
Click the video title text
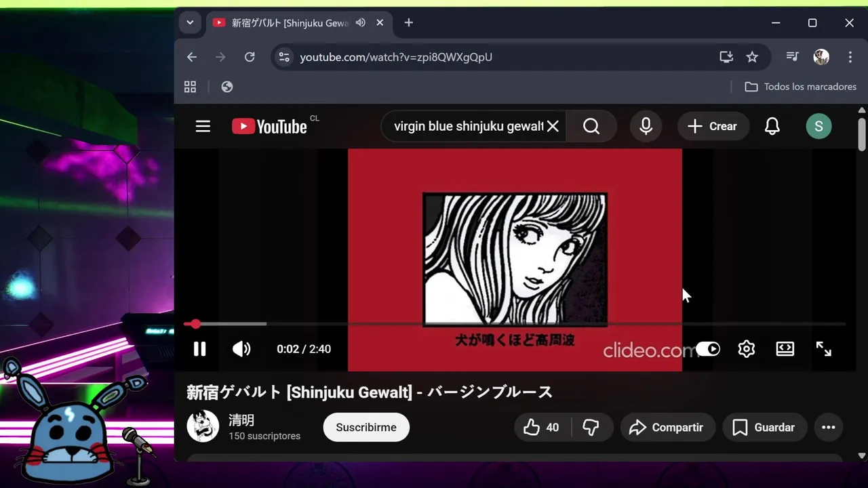(370, 392)
